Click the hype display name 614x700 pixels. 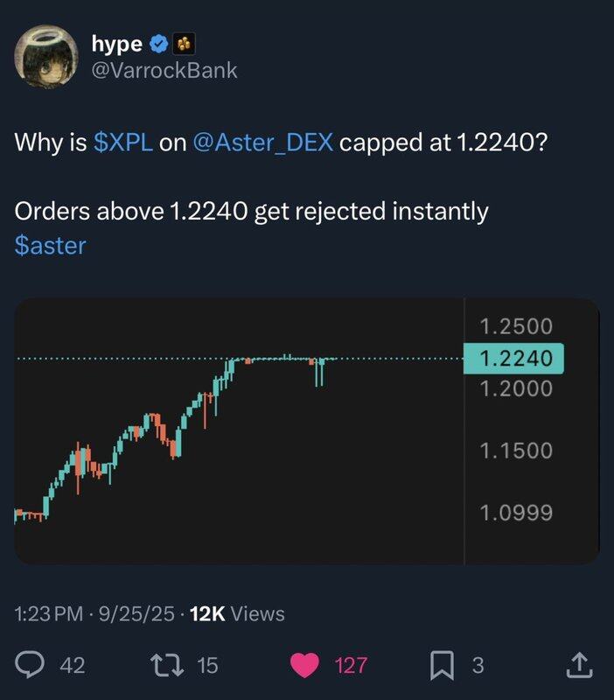click(x=117, y=44)
